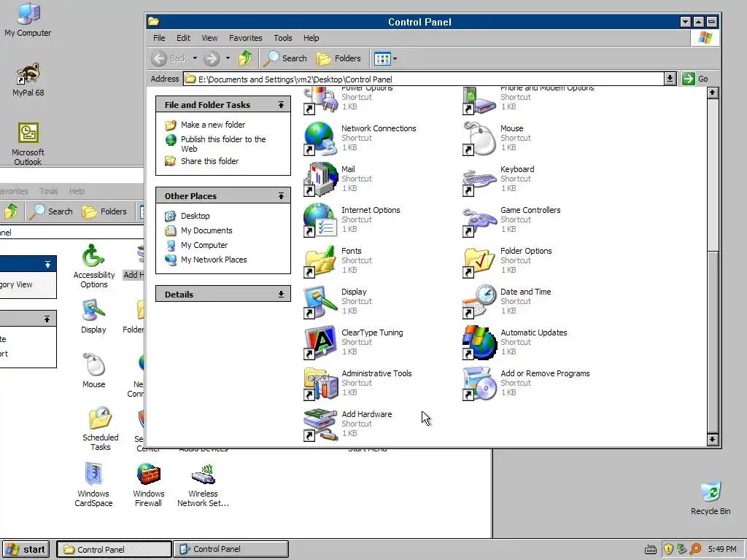This screenshot has width=747, height=560.
Task: Select the Add Hardware shortcut icon
Action: (x=320, y=425)
